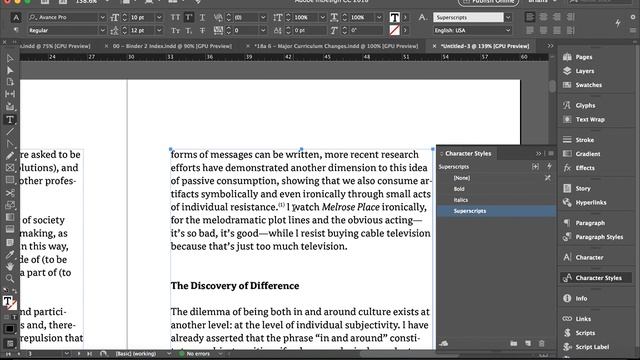Screen dimensions: 640x360
Task: Click the text fill color swatch
Action: pyautogui.click(x=394, y=17)
